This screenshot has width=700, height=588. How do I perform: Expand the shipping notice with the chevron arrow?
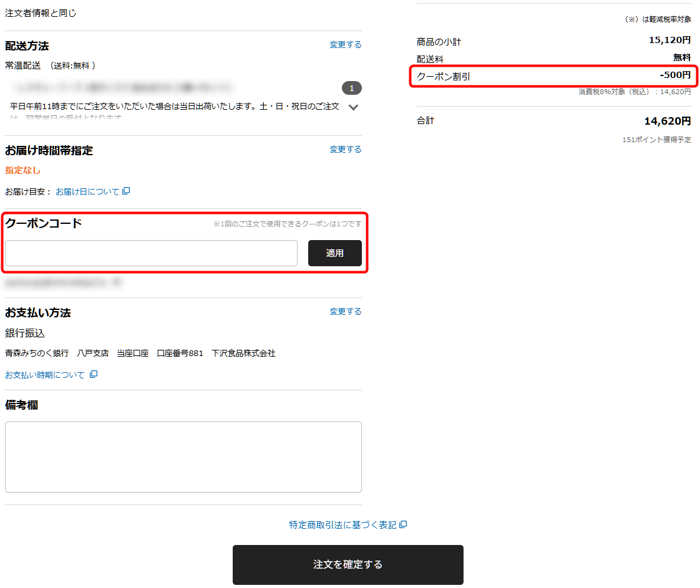click(353, 107)
